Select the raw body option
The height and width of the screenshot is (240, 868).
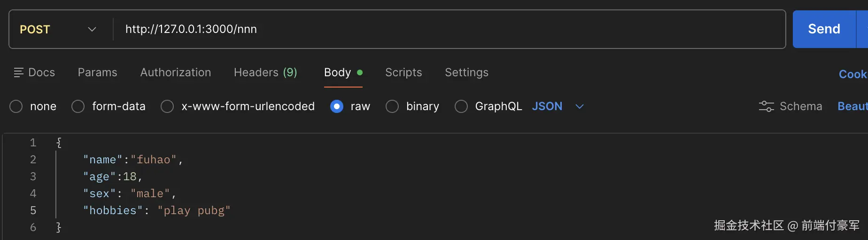point(337,106)
